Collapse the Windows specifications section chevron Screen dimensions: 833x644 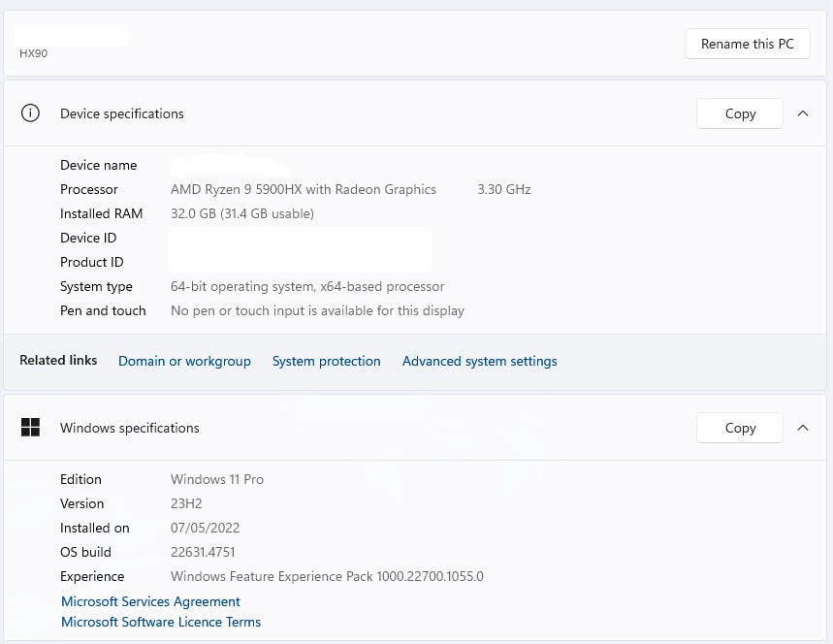(x=803, y=428)
